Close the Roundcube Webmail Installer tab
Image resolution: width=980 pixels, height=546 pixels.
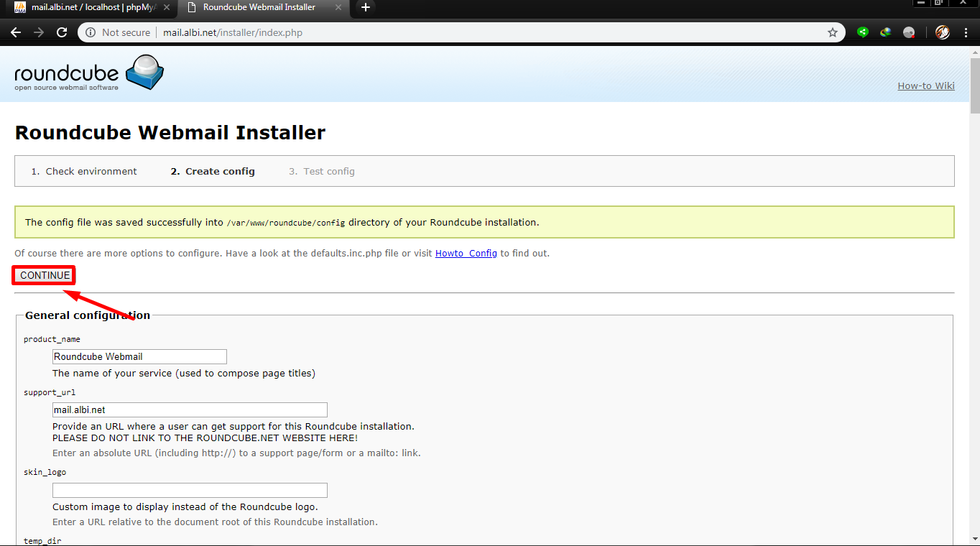point(338,7)
